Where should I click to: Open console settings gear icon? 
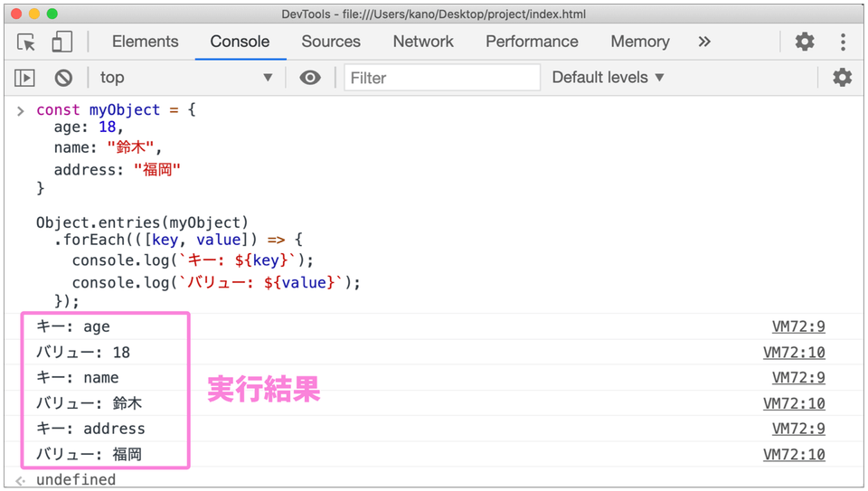pos(842,78)
